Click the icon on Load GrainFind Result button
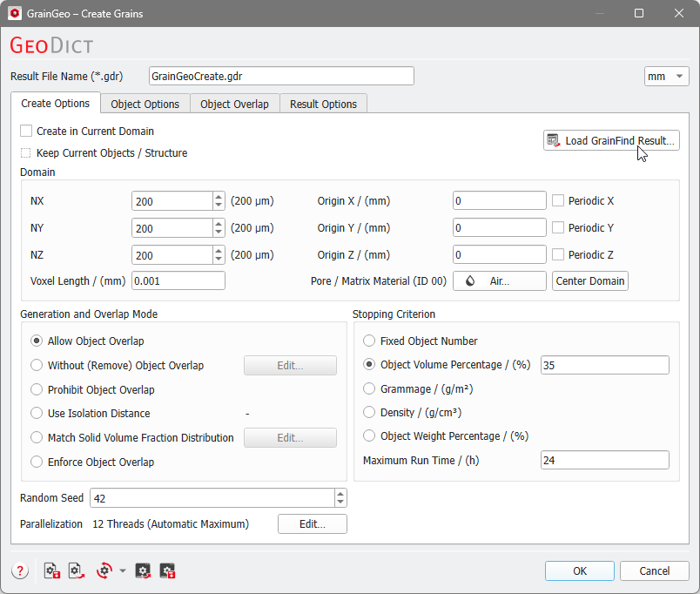Viewport: 700px width, 594px height. tap(554, 140)
